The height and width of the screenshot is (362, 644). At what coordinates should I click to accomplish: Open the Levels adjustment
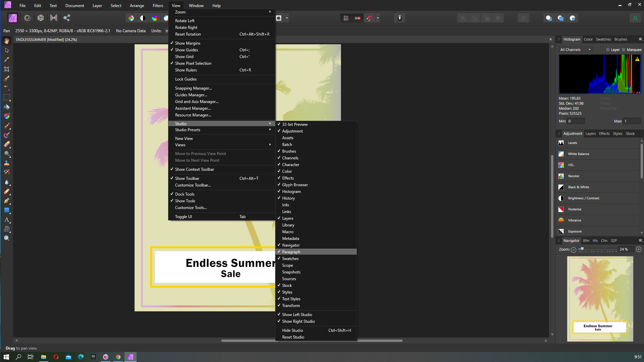coord(597,143)
